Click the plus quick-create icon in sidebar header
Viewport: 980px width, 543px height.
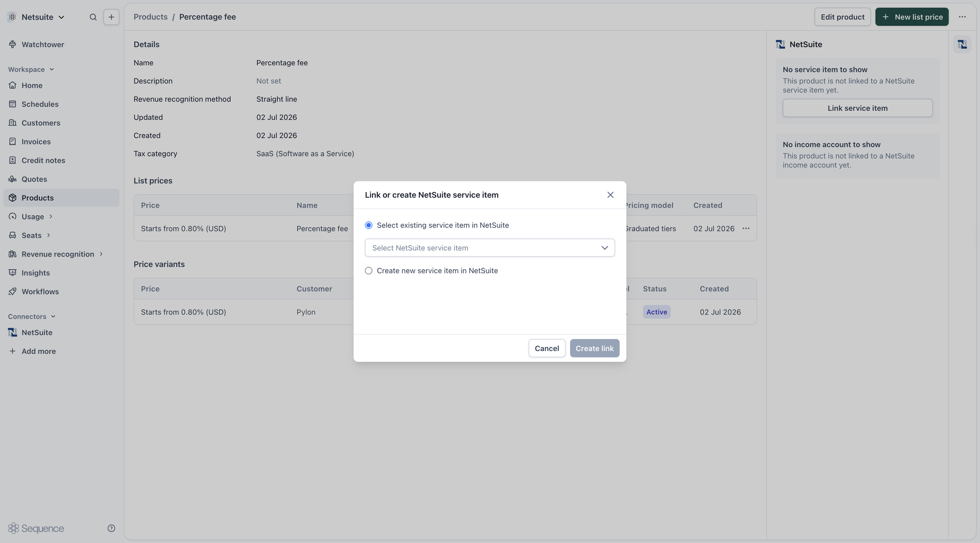coord(111,17)
